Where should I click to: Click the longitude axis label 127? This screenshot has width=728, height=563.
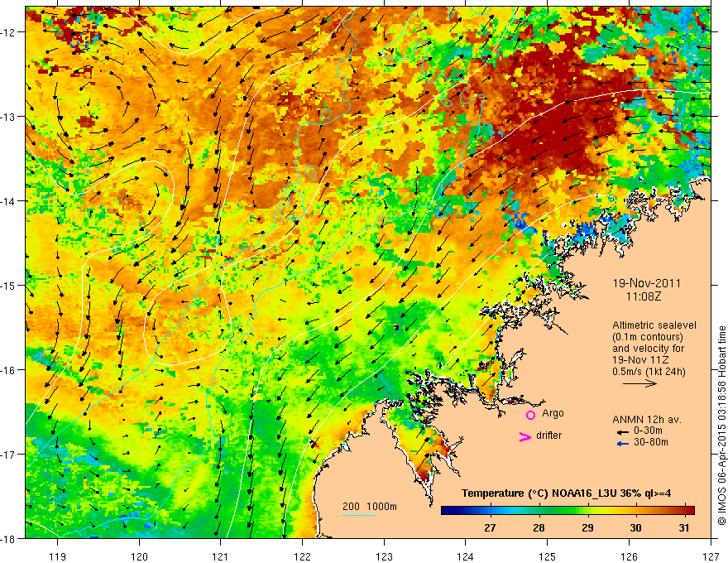tap(711, 556)
